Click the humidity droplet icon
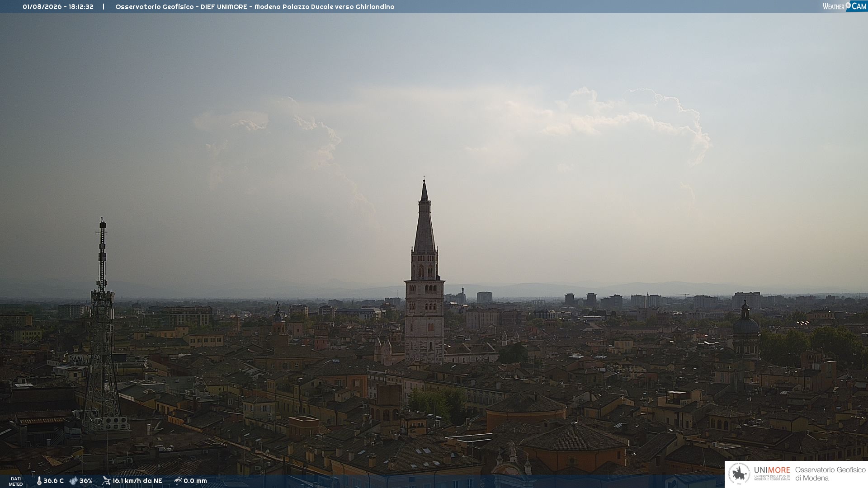The width and height of the screenshot is (868, 488). (73, 481)
